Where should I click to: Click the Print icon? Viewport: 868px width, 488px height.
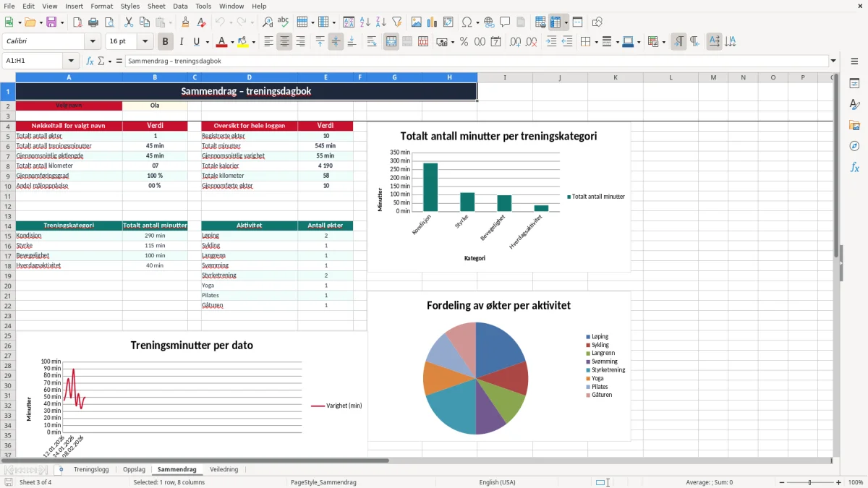[93, 22]
